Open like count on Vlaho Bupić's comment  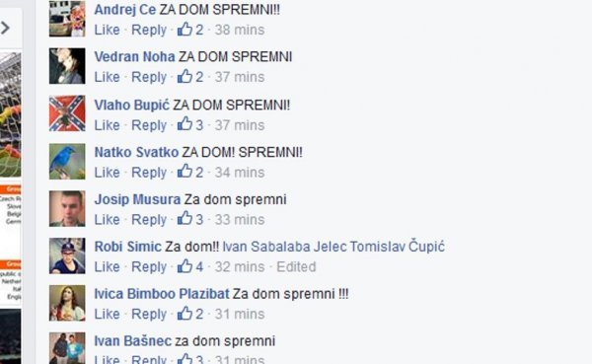(x=190, y=124)
